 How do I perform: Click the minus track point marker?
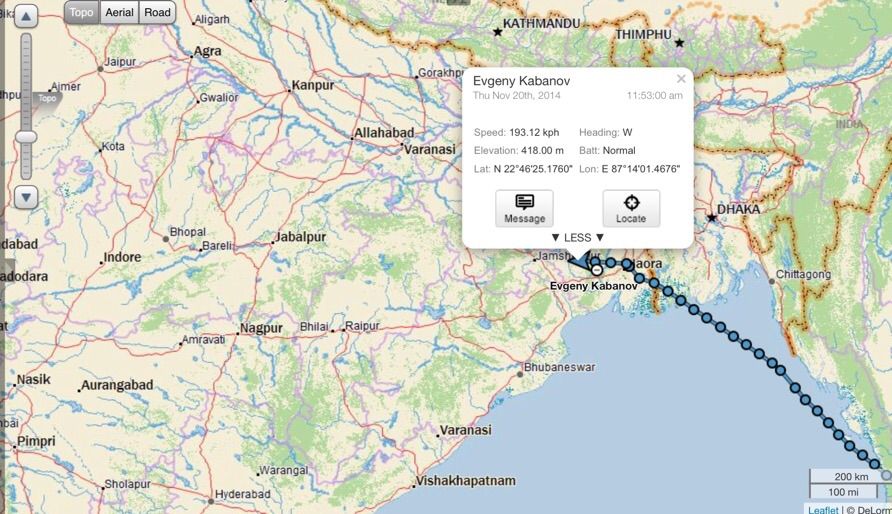pyautogui.click(x=597, y=269)
